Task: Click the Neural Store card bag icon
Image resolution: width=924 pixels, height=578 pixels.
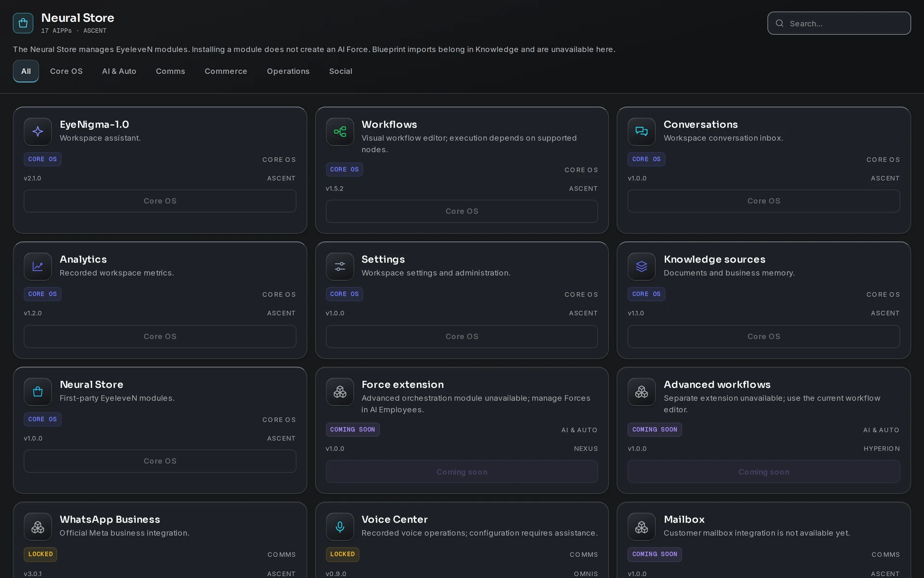Action: pos(38,392)
